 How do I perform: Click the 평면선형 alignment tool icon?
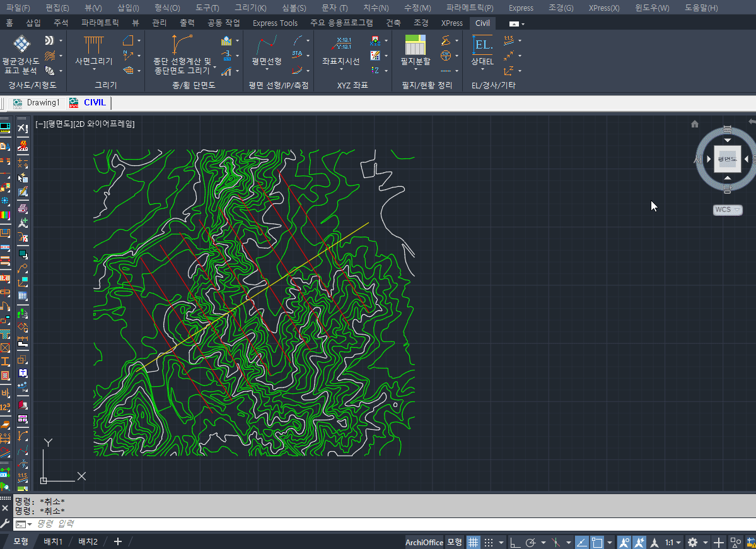(x=266, y=45)
